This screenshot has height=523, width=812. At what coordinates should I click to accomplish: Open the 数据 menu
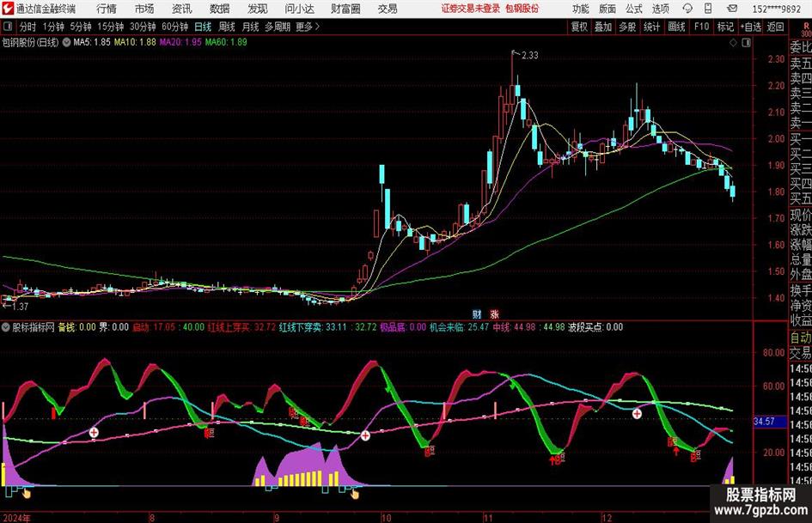point(220,9)
